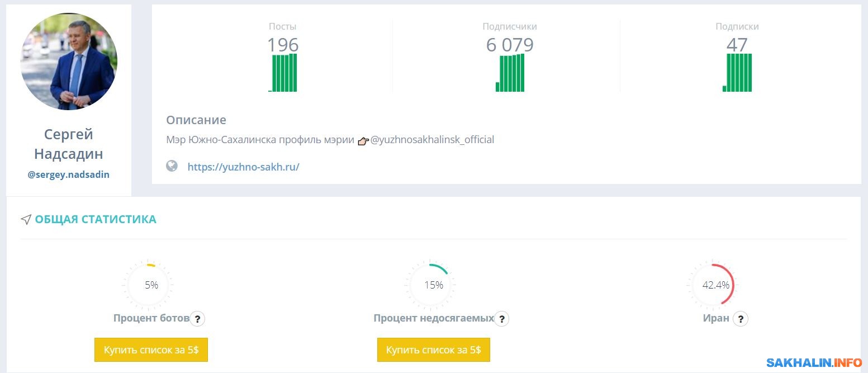
Task: Click the help icon next to Процент ботов
Action: click(197, 319)
